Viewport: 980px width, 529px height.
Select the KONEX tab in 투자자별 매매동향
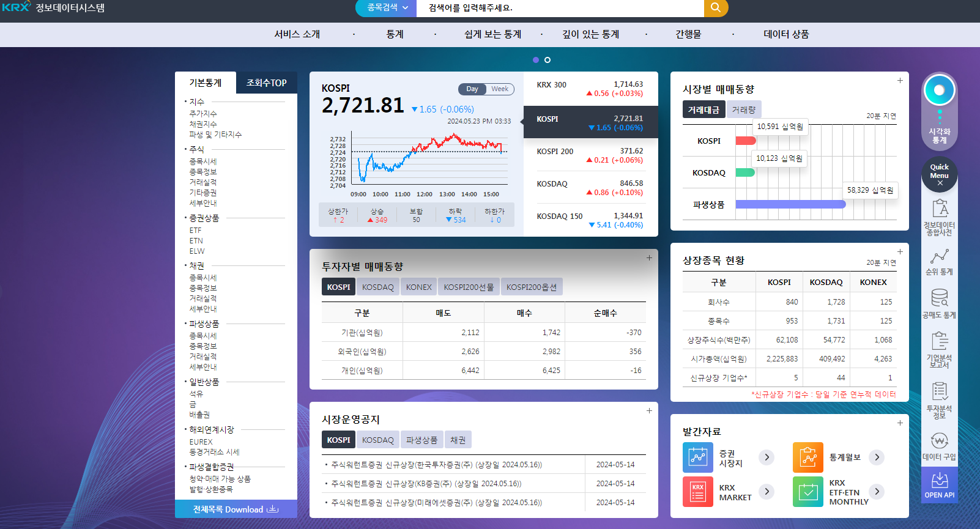click(x=419, y=287)
